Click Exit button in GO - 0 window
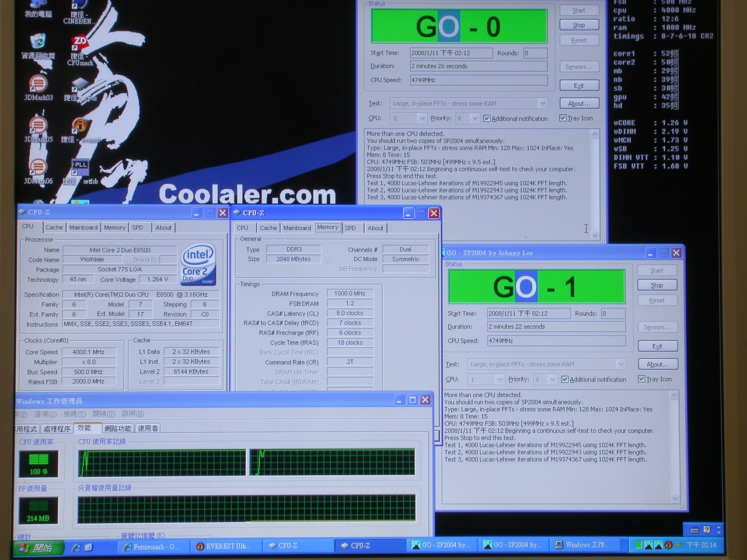This screenshot has height=560, width=747. click(x=579, y=86)
